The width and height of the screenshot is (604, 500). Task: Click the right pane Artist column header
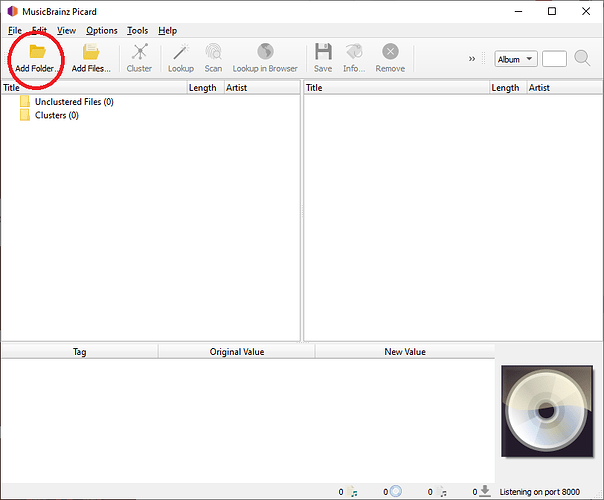(565, 88)
